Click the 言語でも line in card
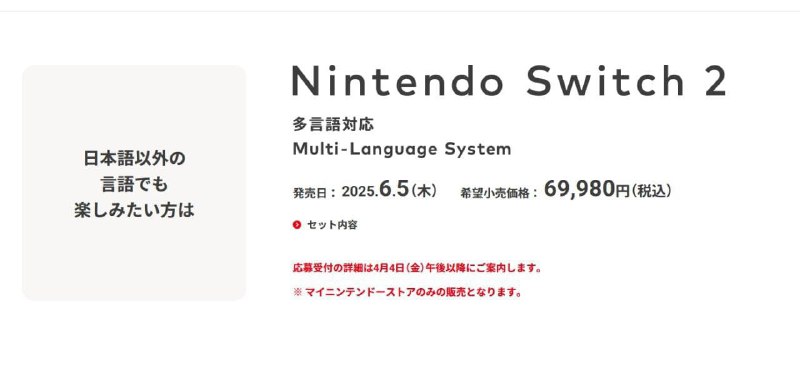The image size is (800, 367). pyautogui.click(x=134, y=184)
